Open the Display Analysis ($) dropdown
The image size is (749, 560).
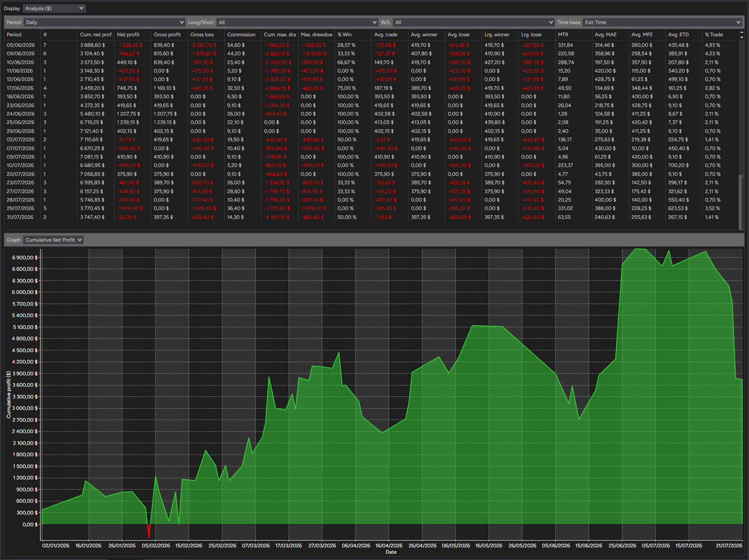[54, 8]
